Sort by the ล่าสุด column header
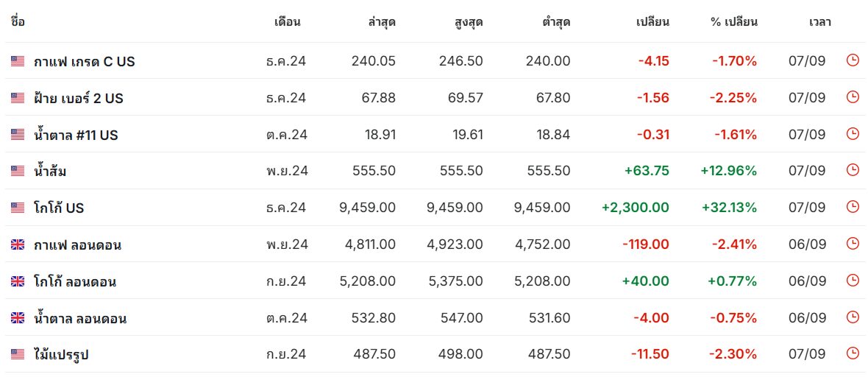868x377 pixels. pos(382,22)
